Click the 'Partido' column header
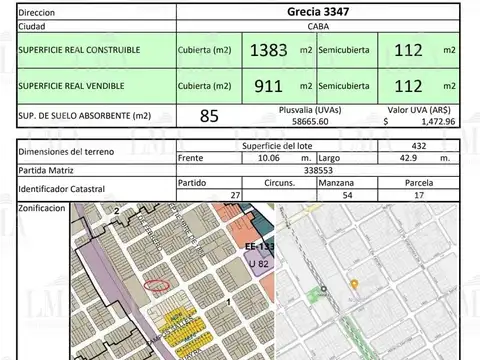Viewport: 480px width, 360px height. (x=209, y=183)
